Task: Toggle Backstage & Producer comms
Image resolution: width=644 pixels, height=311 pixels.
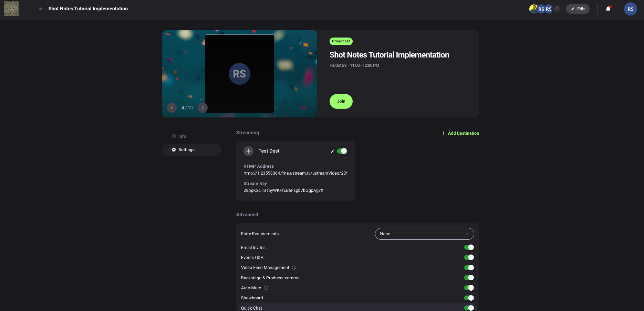Action: [469, 278]
